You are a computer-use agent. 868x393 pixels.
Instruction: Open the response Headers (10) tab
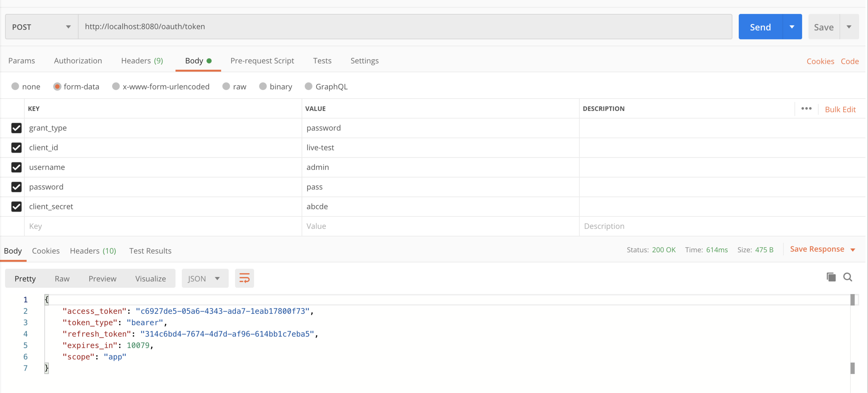coord(93,251)
